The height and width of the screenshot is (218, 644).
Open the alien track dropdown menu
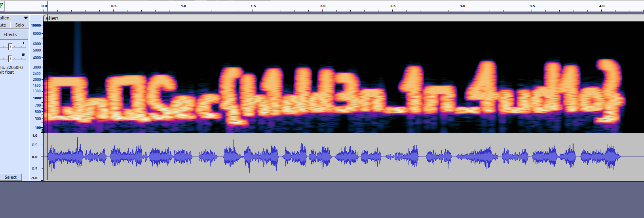click(x=26, y=18)
